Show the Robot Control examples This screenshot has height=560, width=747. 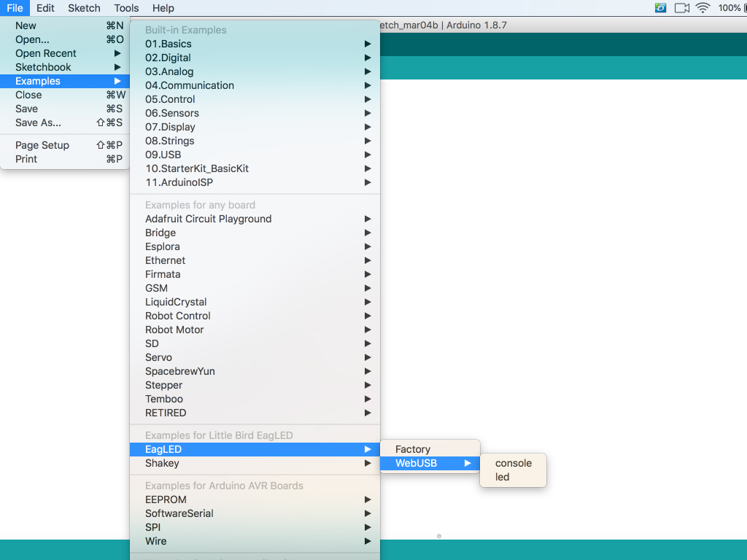point(255,315)
